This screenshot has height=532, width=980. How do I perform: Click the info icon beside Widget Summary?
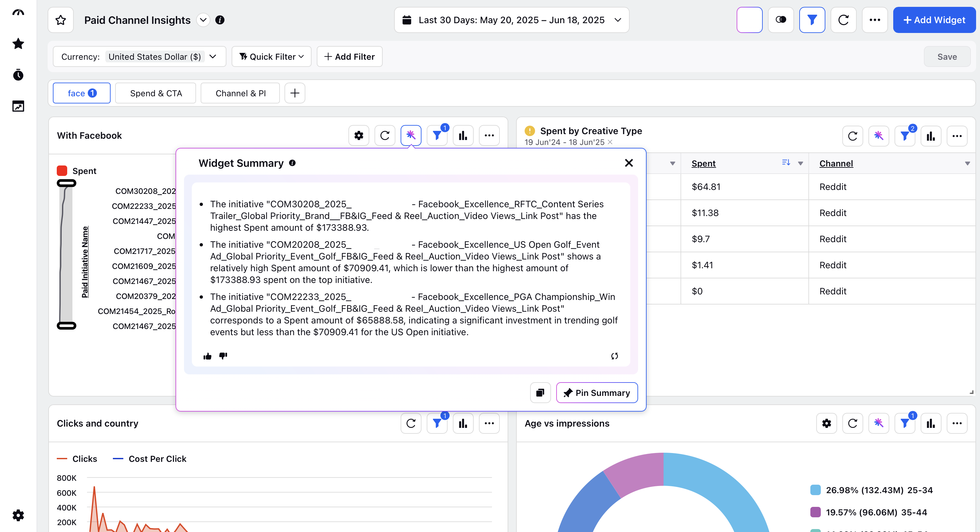point(292,163)
